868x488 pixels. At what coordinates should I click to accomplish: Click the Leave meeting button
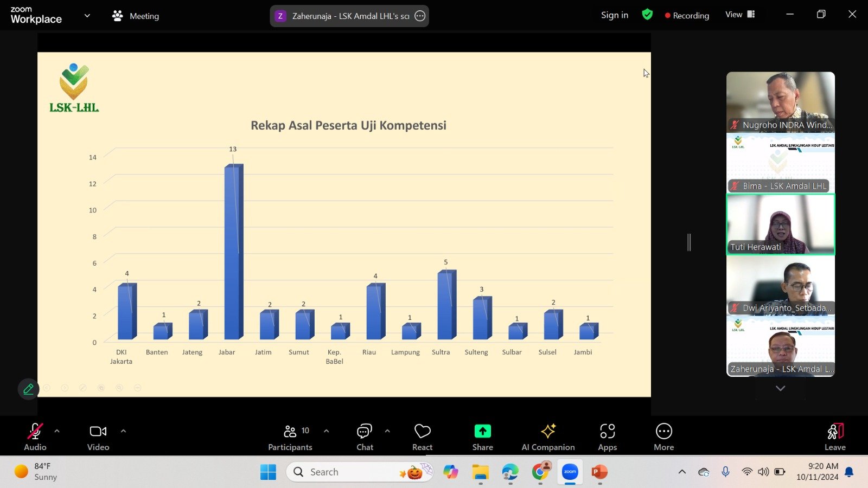click(835, 436)
